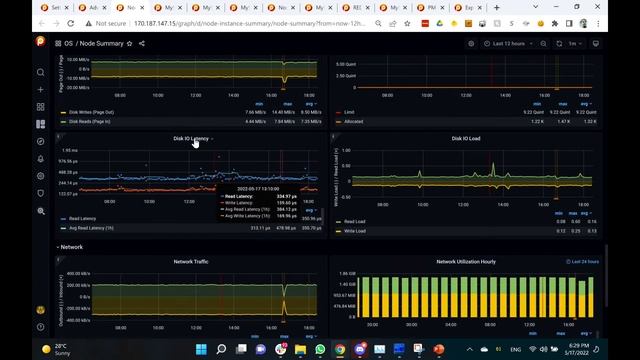
Task: Cycle view mode with monitor icon
Action: point(596,43)
